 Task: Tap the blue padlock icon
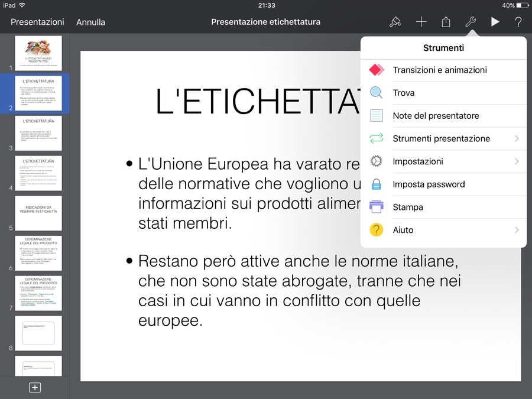[377, 184]
